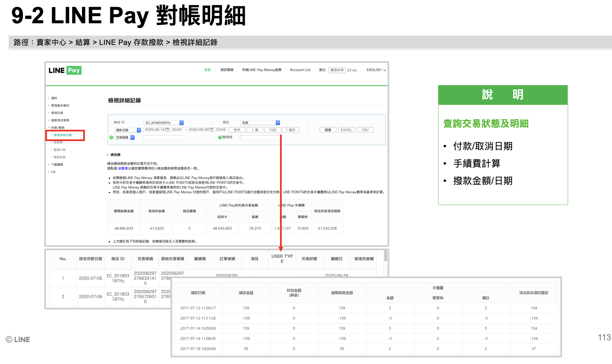Select 結算單 in the sidebar
The height and width of the screenshot is (364, 612).
coord(58,142)
